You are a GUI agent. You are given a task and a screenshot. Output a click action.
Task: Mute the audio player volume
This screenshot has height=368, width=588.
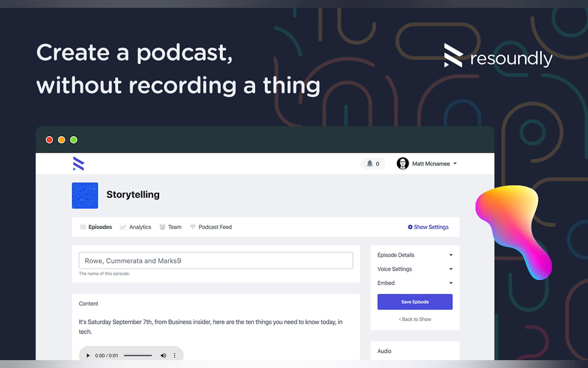tap(163, 355)
